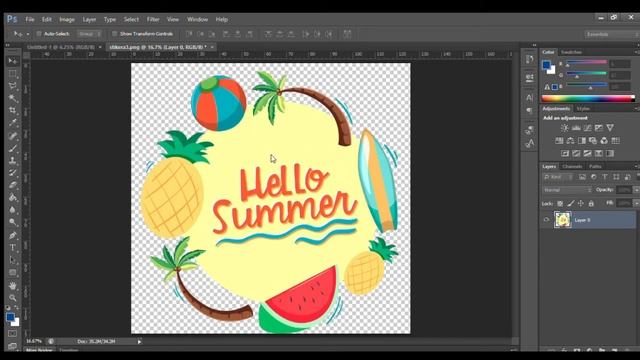The image size is (640, 360).
Task: Open the layer Kind filter dropdown
Action: pyautogui.click(x=558, y=177)
